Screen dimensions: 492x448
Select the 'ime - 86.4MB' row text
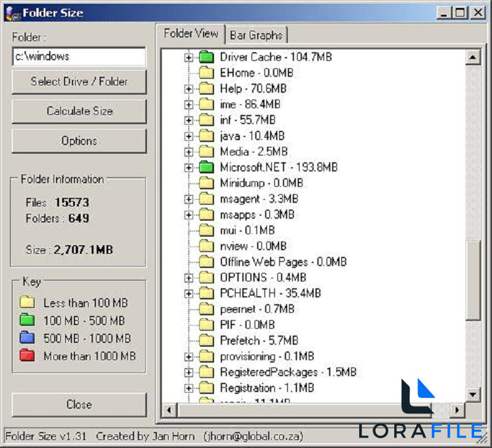pos(250,104)
